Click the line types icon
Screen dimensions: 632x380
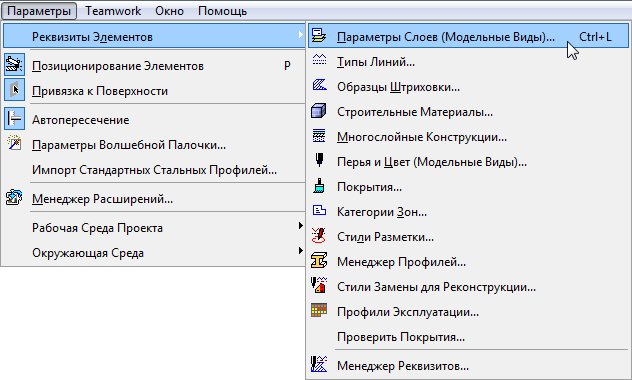click(319, 60)
